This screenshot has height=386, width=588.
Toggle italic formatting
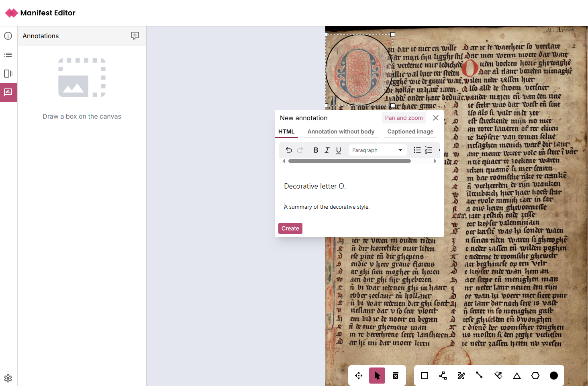(x=327, y=150)
